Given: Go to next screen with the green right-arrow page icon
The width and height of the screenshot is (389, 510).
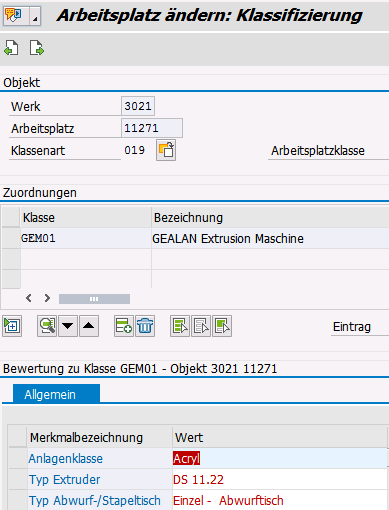Looking at the screenshot, I should click(x=36, y=48).
